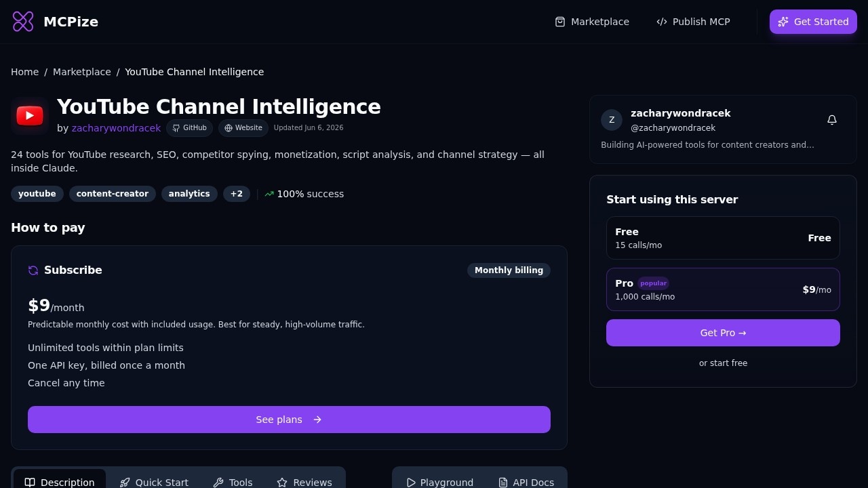Open the zacharywondracek profile name in the author card

click(680, 113)
